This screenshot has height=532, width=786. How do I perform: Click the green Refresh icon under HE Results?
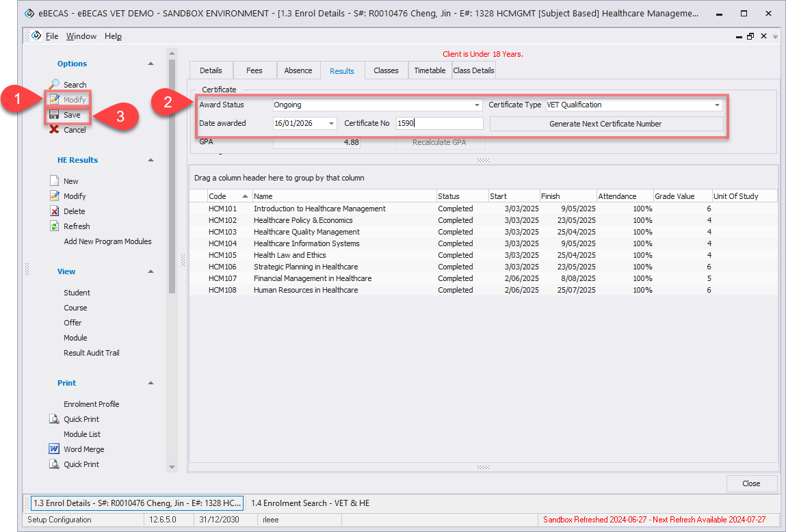pos(55,226)
